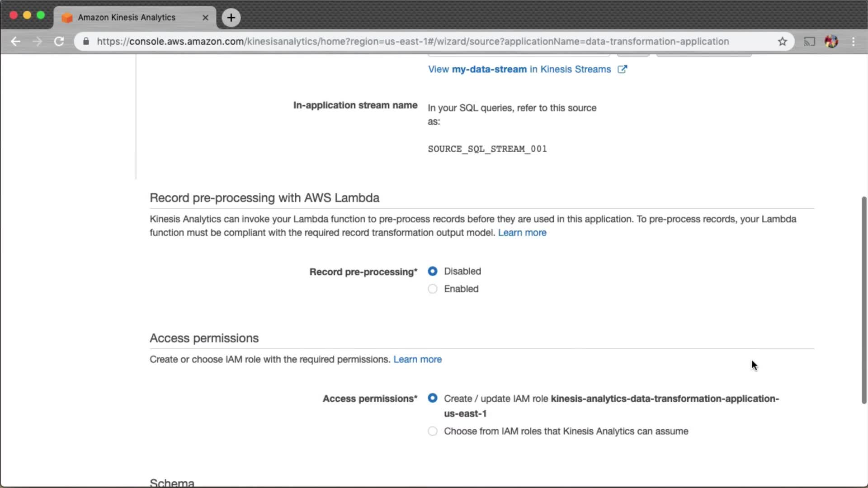Image resolution: width=868 pixels, height=488 pixels.
Task: Enable record pre-processing radio option
Action: [433, 289]
